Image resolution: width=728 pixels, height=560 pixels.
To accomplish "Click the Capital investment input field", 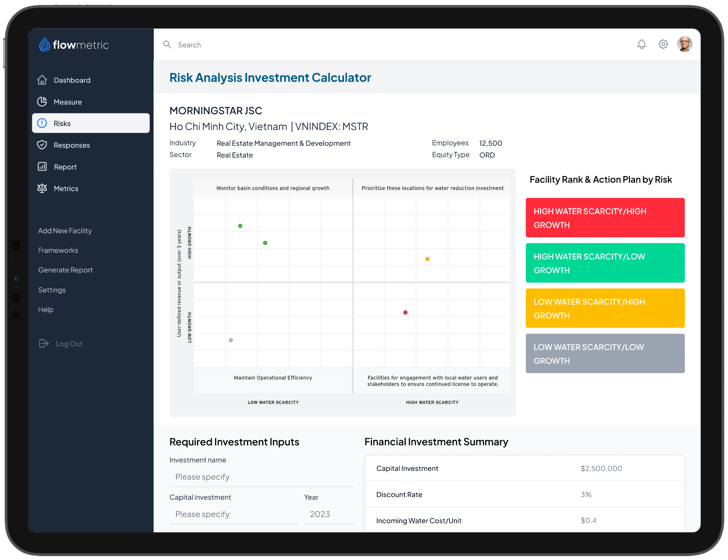I will (x=234, y=514).
